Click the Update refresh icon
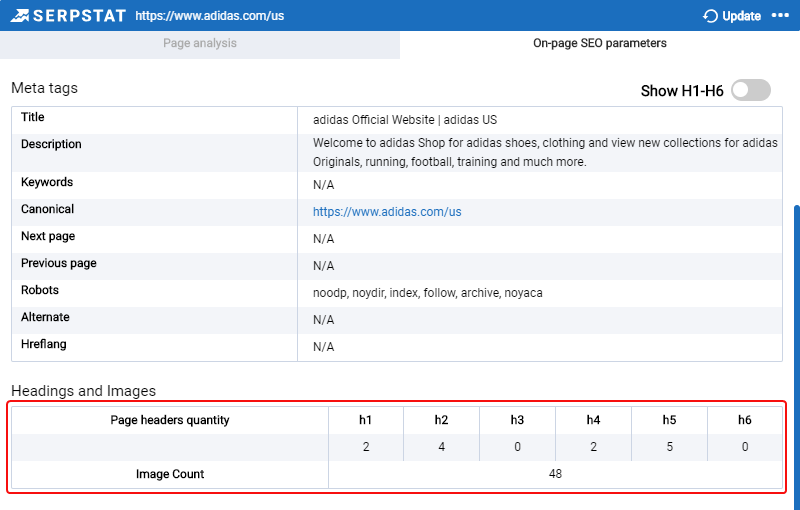 (x=710, y=16)
